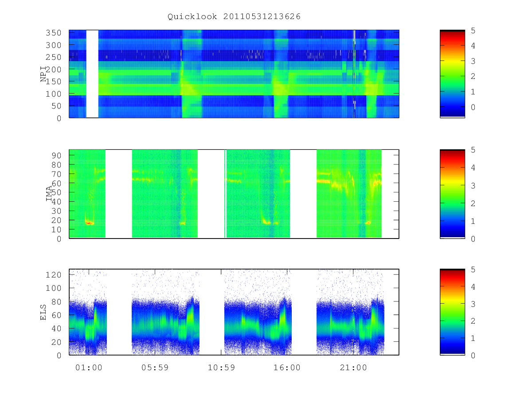Click the 5 label on NPI colorbar
The image size is (532, 399).
coord(473,30)
